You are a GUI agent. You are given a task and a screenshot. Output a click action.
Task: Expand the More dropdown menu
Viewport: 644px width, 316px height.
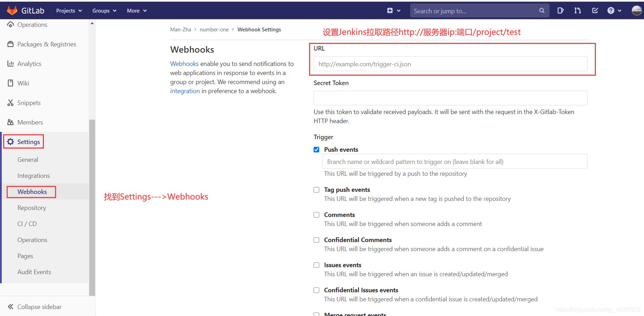137,11
